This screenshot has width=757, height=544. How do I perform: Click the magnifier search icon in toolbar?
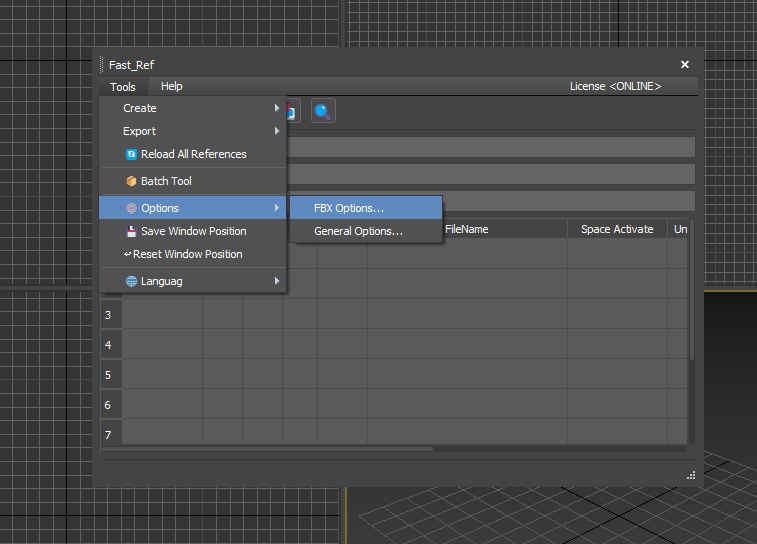pos(322,111)
